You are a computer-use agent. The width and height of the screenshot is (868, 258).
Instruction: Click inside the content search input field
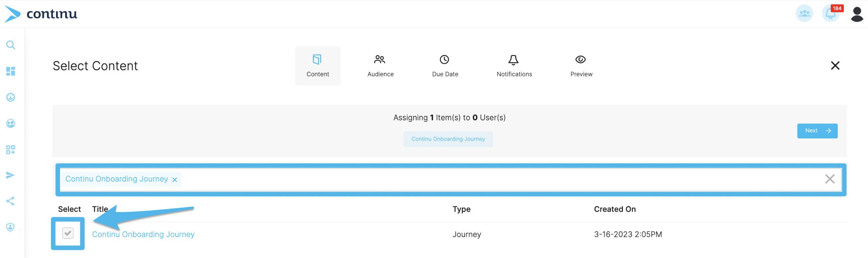472,179
